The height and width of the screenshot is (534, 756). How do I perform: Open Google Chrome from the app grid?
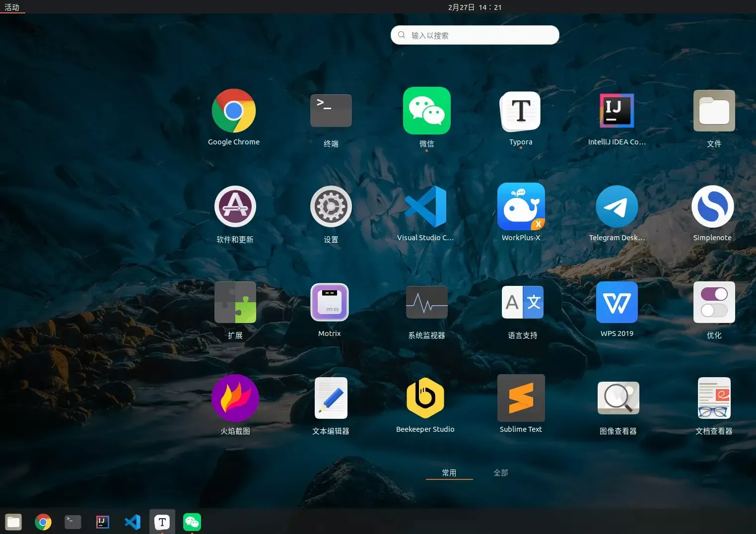coord(234,111)
